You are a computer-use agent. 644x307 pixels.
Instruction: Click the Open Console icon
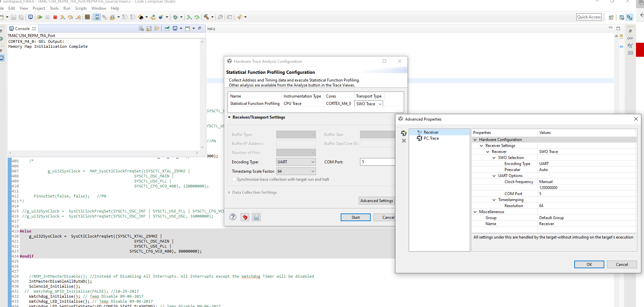coord(188,28)
